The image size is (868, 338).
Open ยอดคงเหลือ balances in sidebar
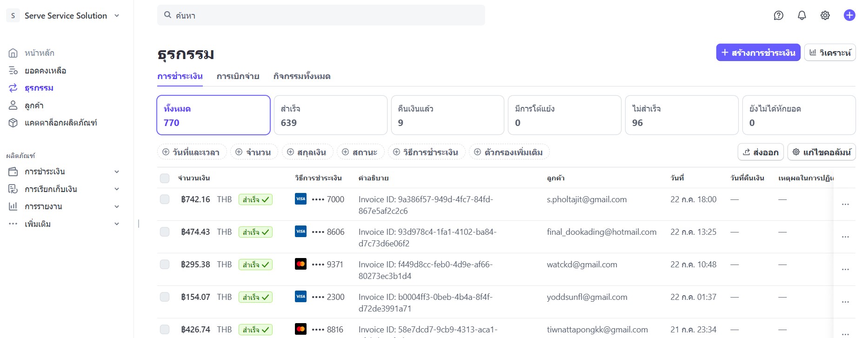click(x=45, y=71)
